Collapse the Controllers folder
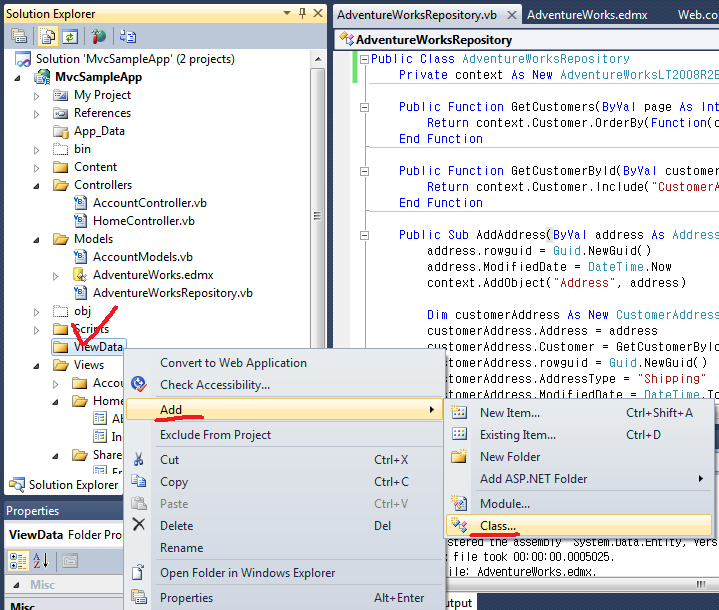This screenshot has height=610, width=719. (37, 186)
